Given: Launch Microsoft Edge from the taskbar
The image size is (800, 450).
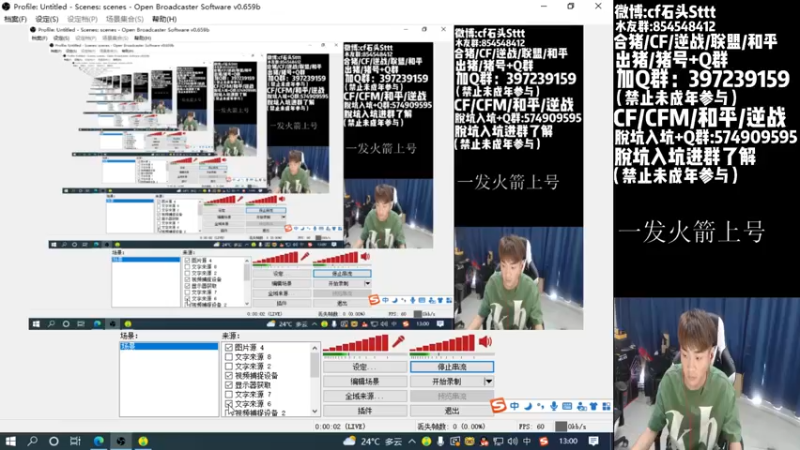Looking at the screenshot, I should (x=98, y=441).
